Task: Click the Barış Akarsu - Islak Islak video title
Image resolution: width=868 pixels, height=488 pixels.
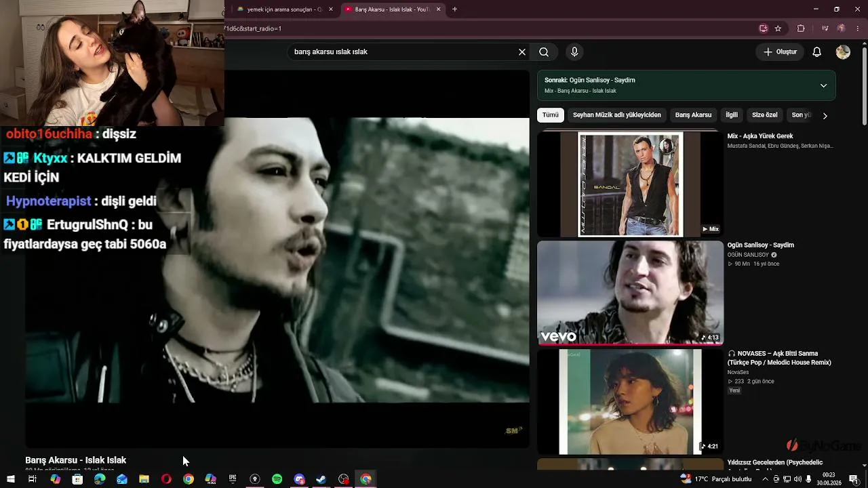Action: (76, 460)
